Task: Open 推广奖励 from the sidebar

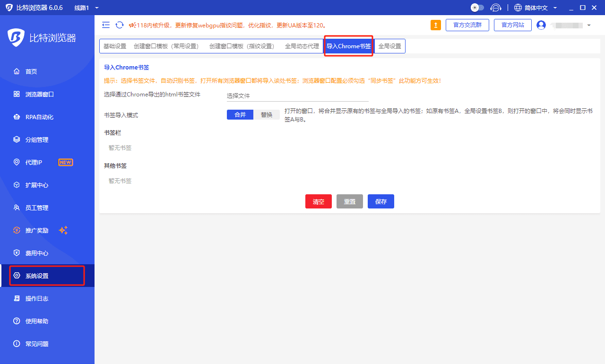Action: 37,230
